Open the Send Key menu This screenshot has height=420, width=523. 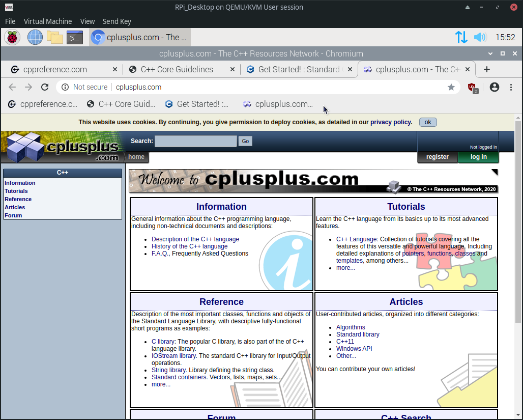[x=117, y=21]
